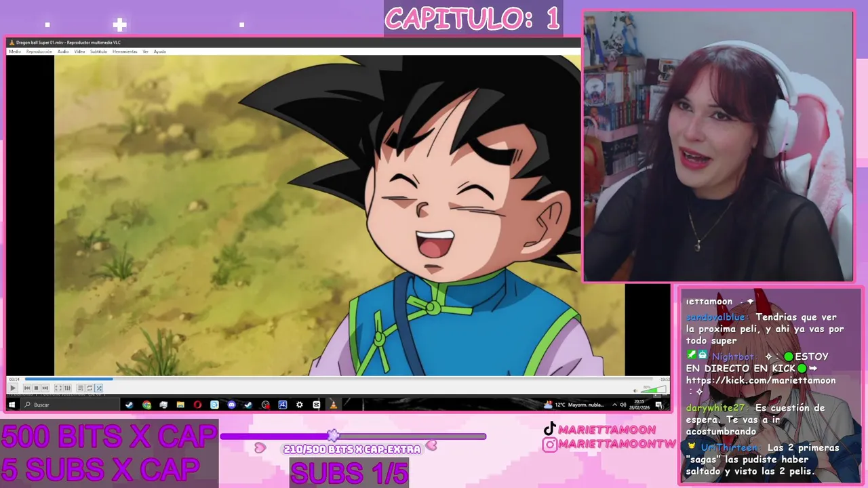Click the VLC seek progress bar

click(339, 379)
